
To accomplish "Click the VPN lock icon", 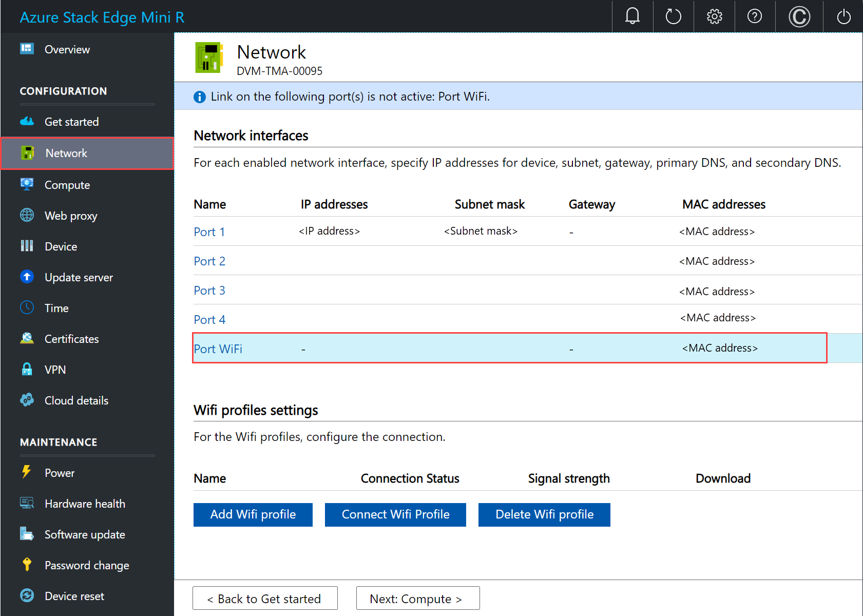I will coord(27,369).
